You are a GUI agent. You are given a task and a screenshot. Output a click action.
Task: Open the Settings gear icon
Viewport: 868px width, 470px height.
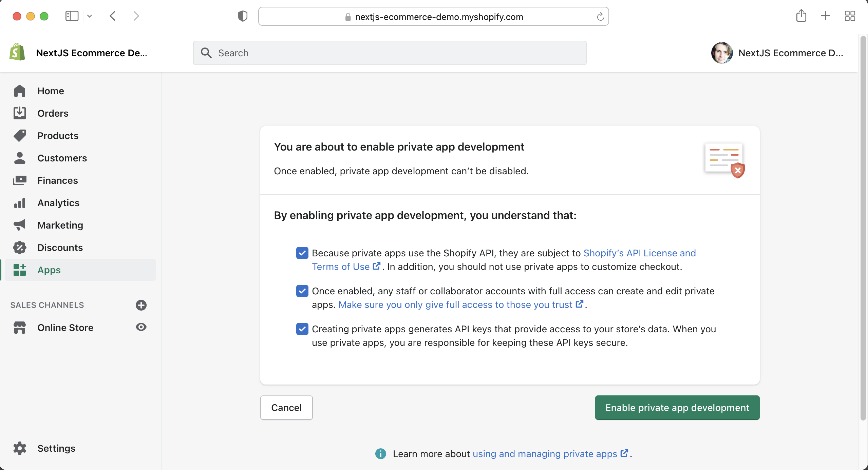coord(20,448)
